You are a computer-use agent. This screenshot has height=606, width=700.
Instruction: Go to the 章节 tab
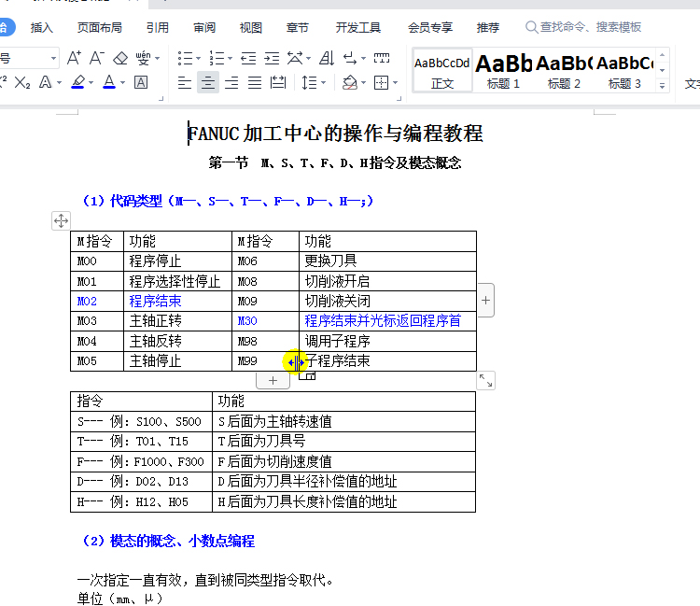click(298, 28)
